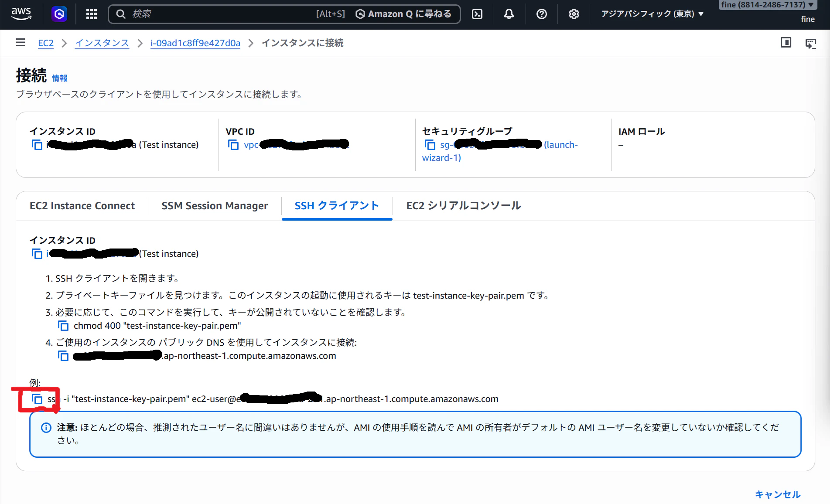The height and width of the screenshot is (504, 830).
Task: Copy instance ID under SSH client tab
Action: point(37,254)
